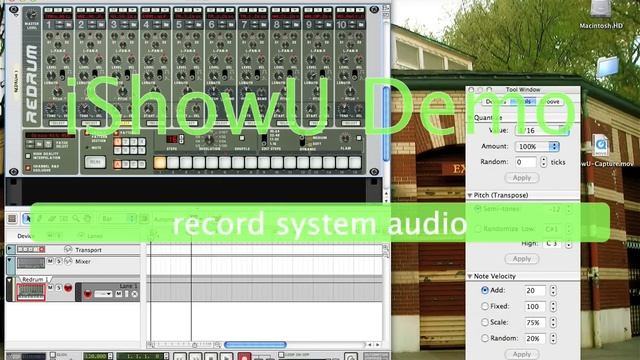640x360 pixels.
Task: Select the Mixer device thumbnail
Action: (31, 263)
